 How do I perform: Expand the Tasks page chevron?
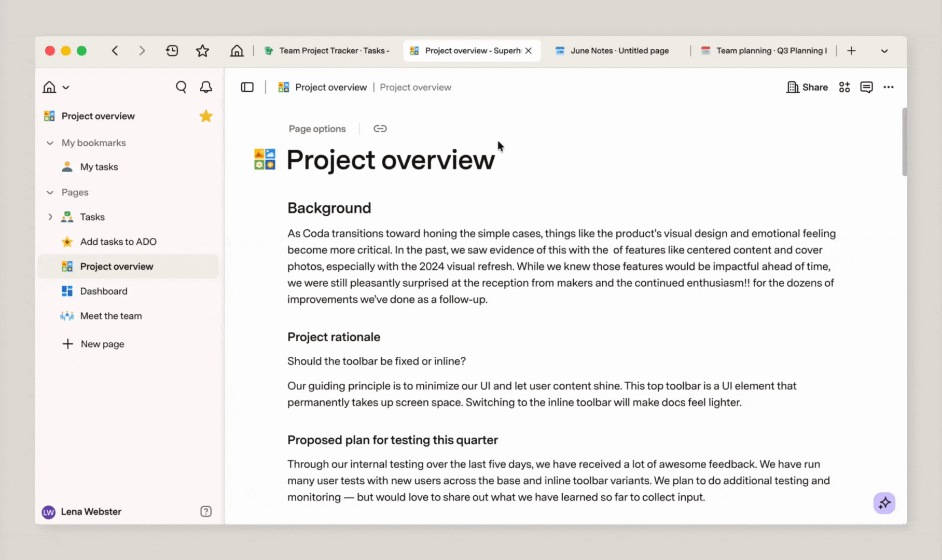click(x=50, y=217)
